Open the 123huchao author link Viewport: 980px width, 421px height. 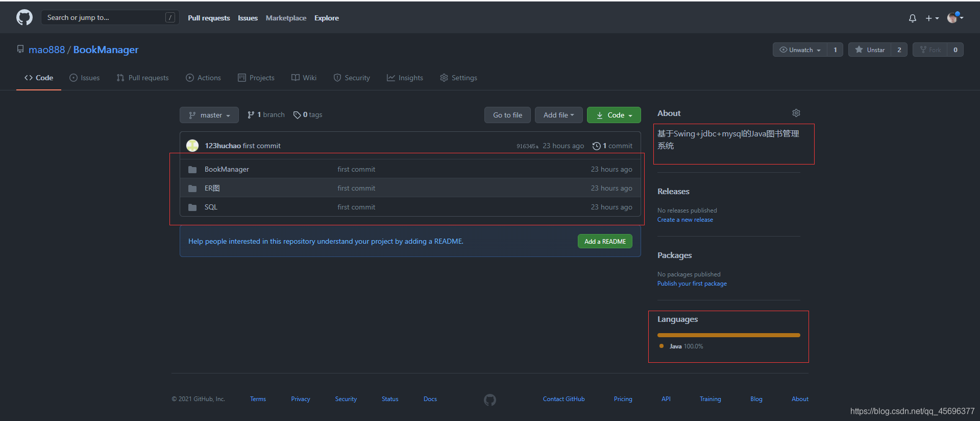pyautogui.click(x=223, y=146)
